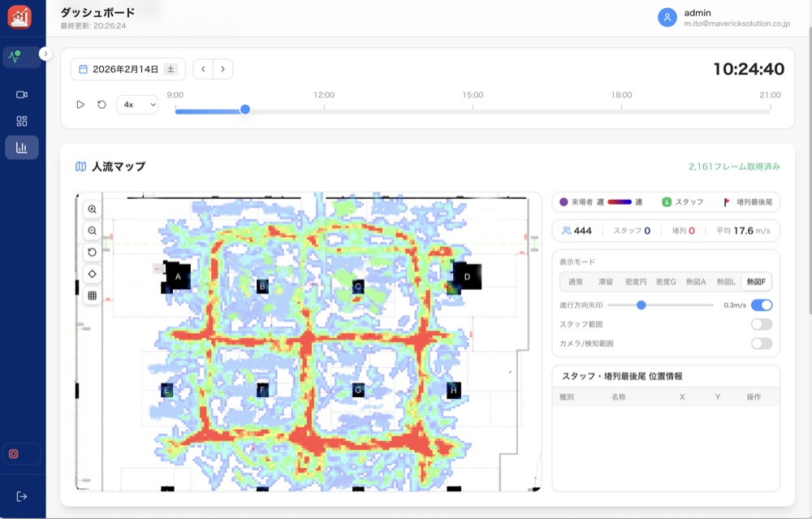Click the crosshair center-map icon
This screenshot has width=812, height=519.
click(x=93, y=274)
